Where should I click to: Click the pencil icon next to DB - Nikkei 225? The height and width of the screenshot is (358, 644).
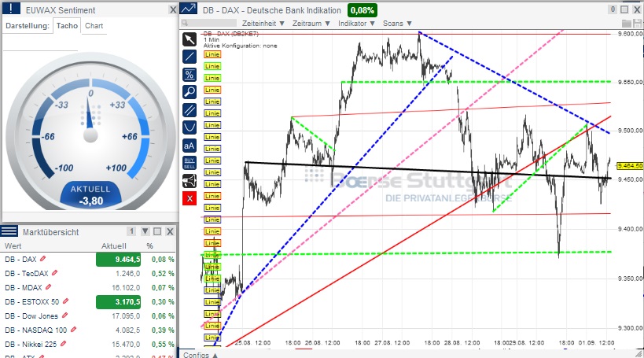tap(63, 343)
